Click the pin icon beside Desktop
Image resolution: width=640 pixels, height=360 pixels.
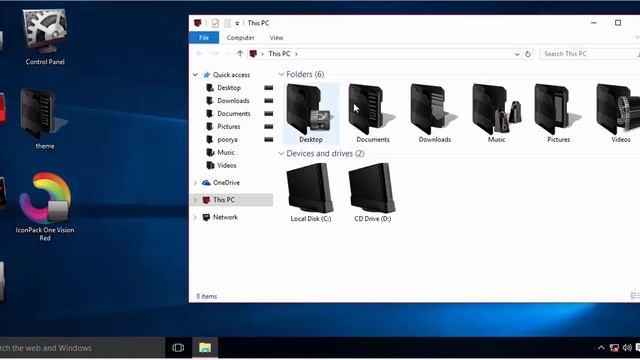268,88
